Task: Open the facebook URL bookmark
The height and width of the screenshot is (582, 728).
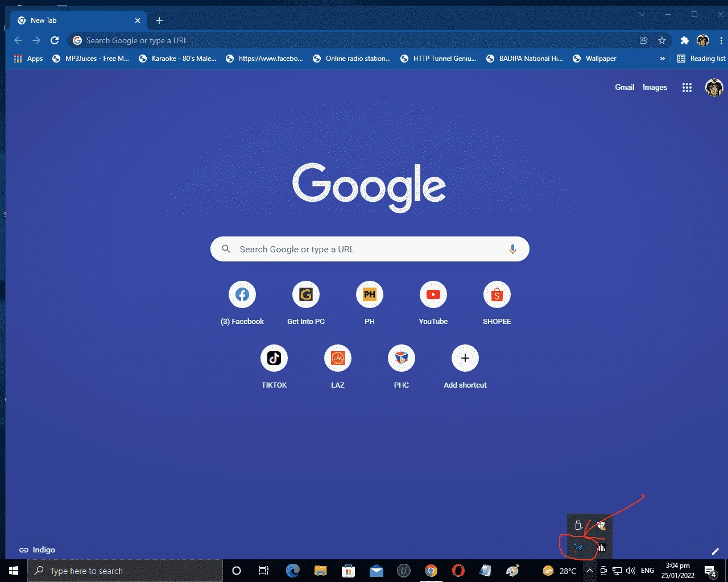Action: coord(264,59)
